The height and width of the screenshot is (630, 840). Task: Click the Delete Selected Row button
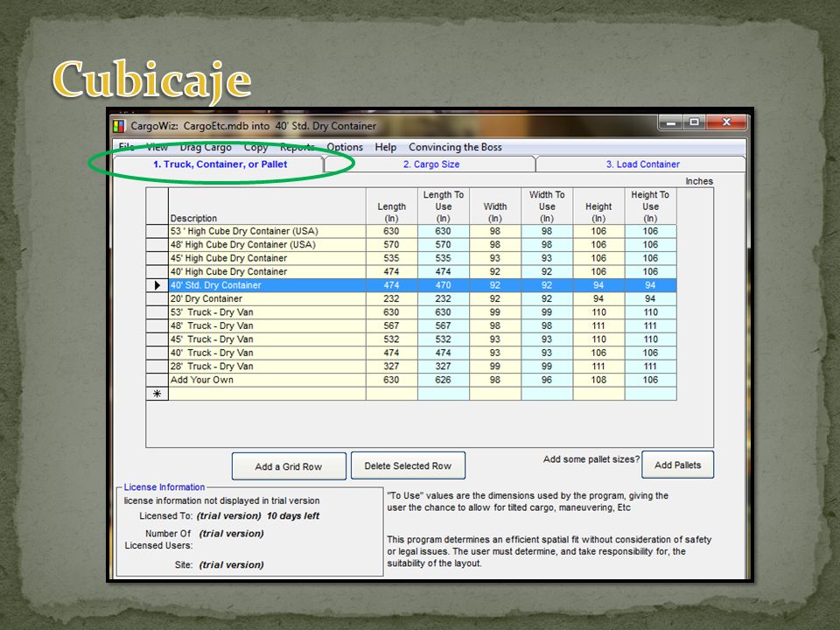(x=408, y=465)
